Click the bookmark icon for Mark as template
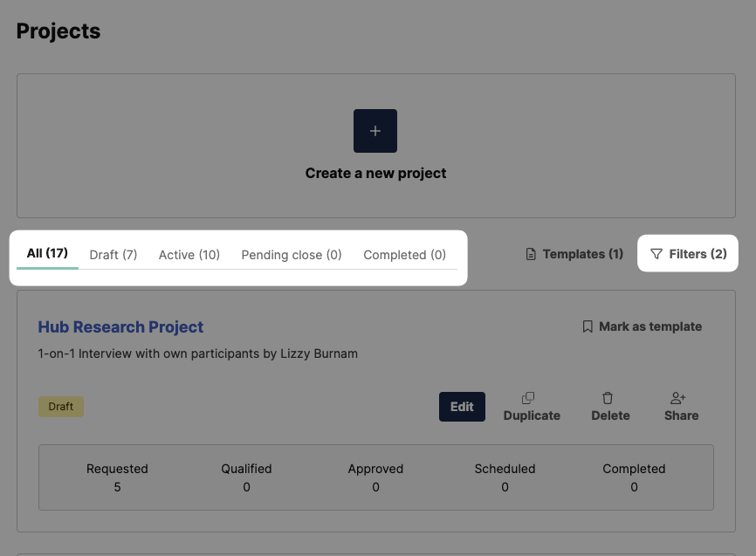 coord(588,326)
